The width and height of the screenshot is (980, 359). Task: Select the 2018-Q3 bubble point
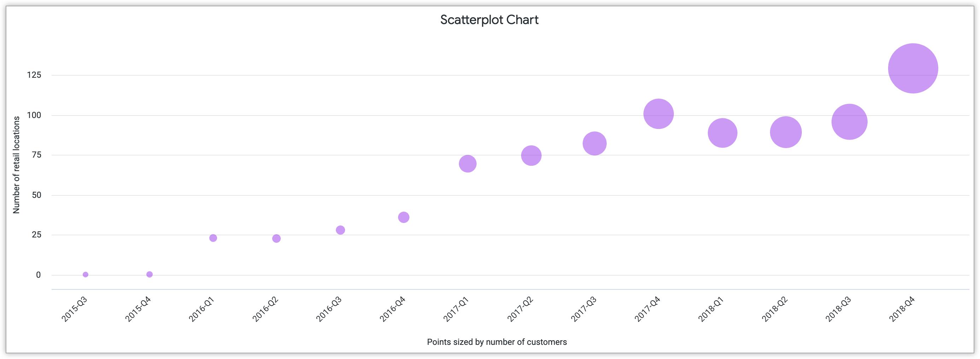[849, 122]
